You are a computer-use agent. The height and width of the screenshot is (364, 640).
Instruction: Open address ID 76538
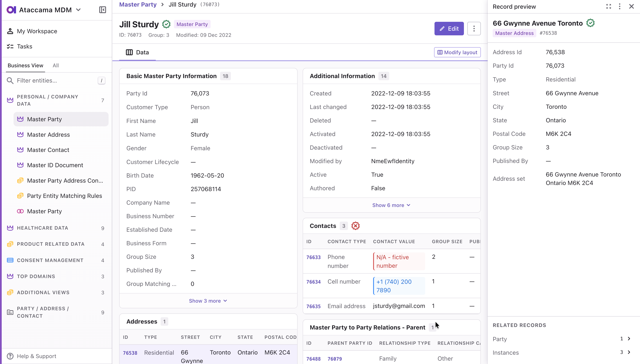pyautogui.click(x=130, y=353)
